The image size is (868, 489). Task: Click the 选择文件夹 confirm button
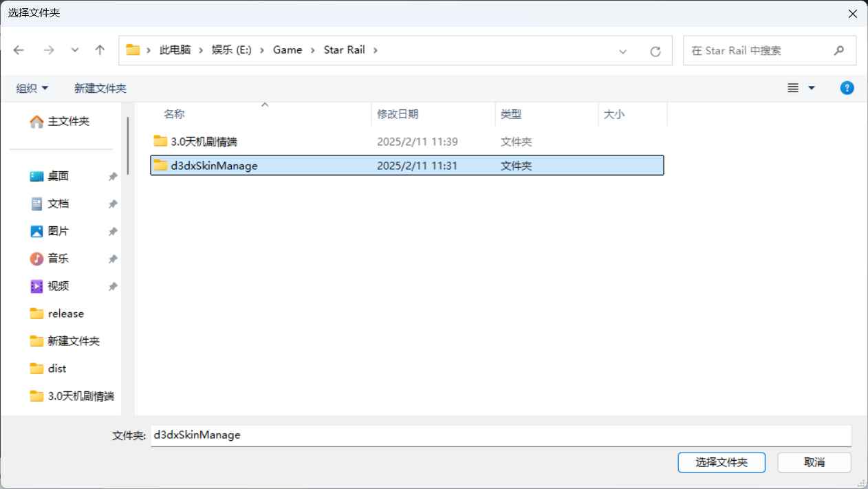pos(721,462)
